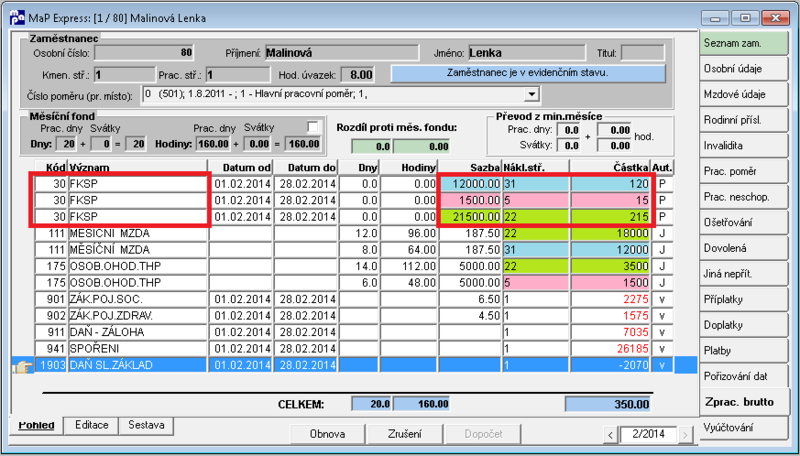Screen dimensions: 800x456
Task: Open Prac. poměr section
Action: 744,171
